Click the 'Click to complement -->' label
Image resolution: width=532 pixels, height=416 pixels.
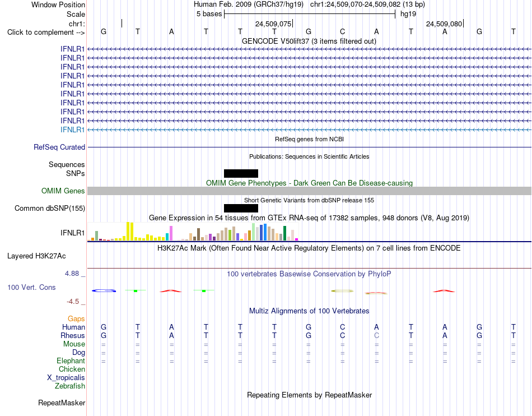(x=46, y=33)
